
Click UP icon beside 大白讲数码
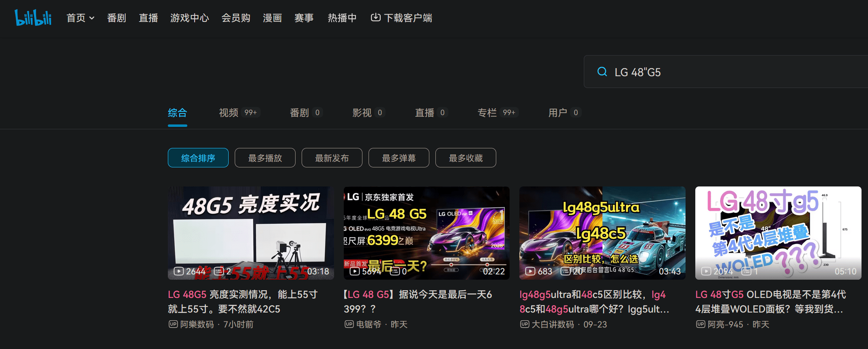(525, 324)
